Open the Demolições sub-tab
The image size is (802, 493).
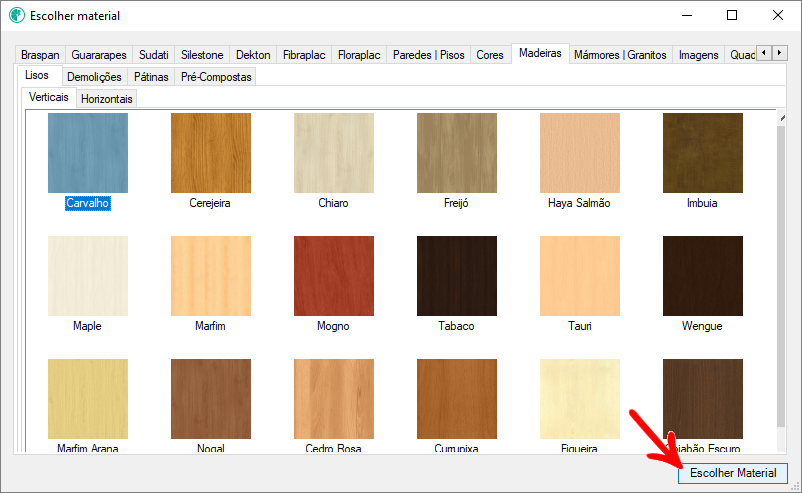(94, 77)
